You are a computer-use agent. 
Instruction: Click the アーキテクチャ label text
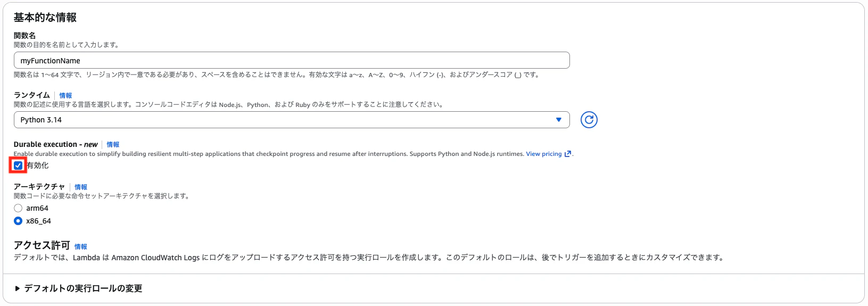39,187
